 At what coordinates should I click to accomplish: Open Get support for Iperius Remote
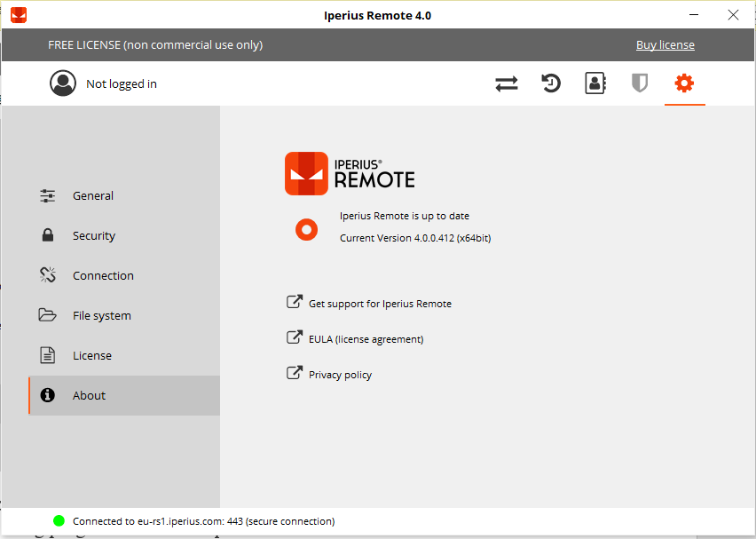click(379, 304)
